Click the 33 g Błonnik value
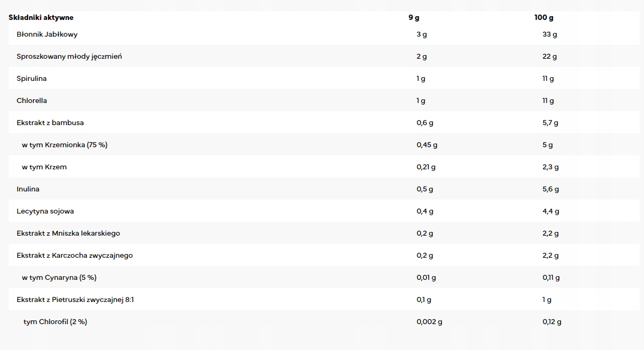This screenshot has width=644, height=350. (x=550, y=35)
